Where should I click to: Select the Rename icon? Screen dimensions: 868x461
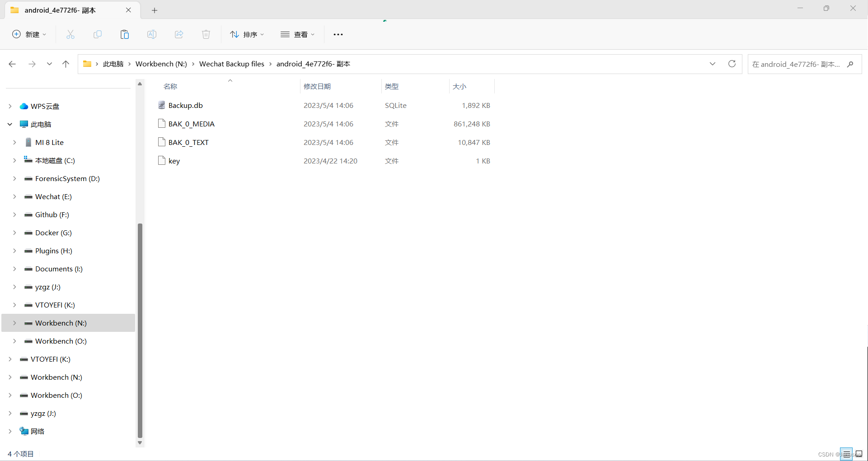click(x=151, y=34)
